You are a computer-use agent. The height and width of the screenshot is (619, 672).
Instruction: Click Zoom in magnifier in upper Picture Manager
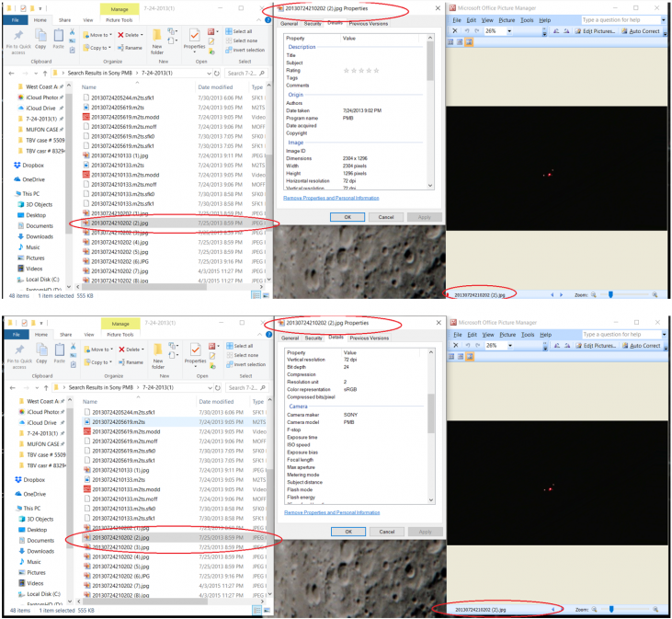point(655,295)
